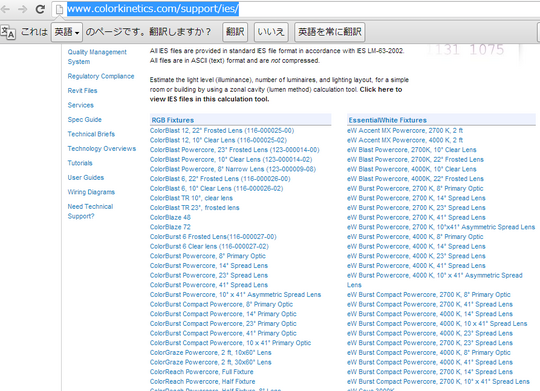Follow 'Click here to view IES files' link
Image resolution: width=540 pixels, height=391 pixels.
coord(276,94)
